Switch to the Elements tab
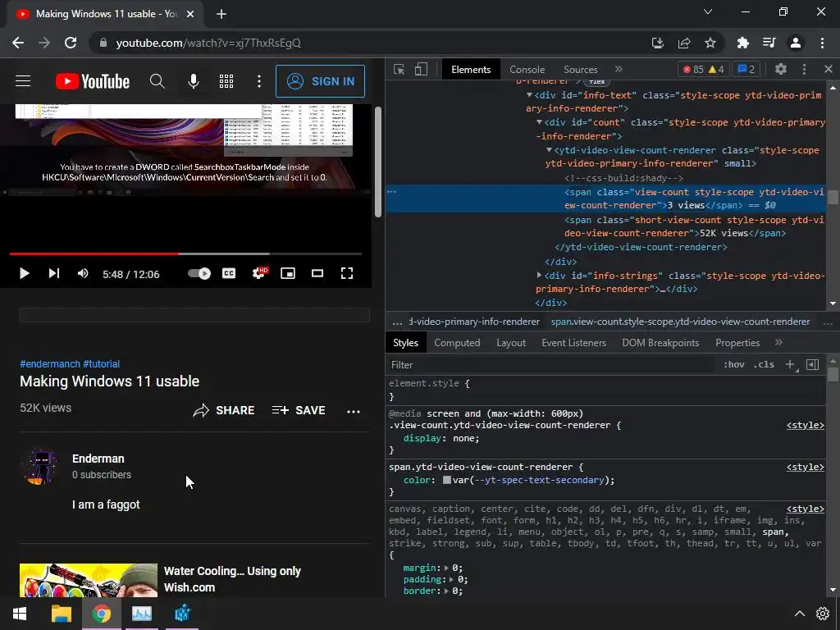This screenshot has height=630, width=840. point(471,70)
